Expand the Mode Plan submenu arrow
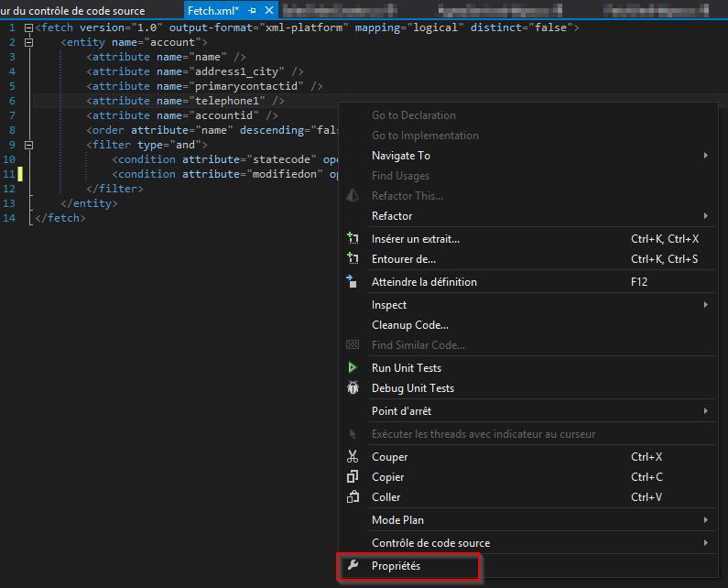 click(705, 519)
